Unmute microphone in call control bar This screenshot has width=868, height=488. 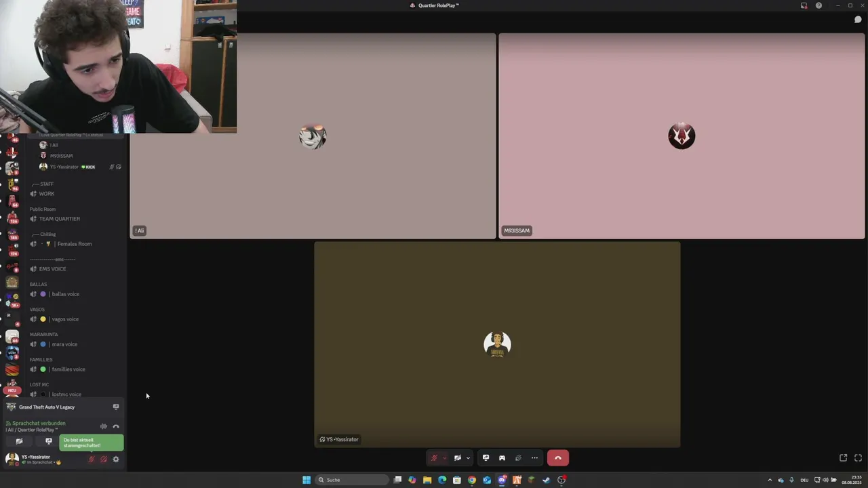pos(434,458)
